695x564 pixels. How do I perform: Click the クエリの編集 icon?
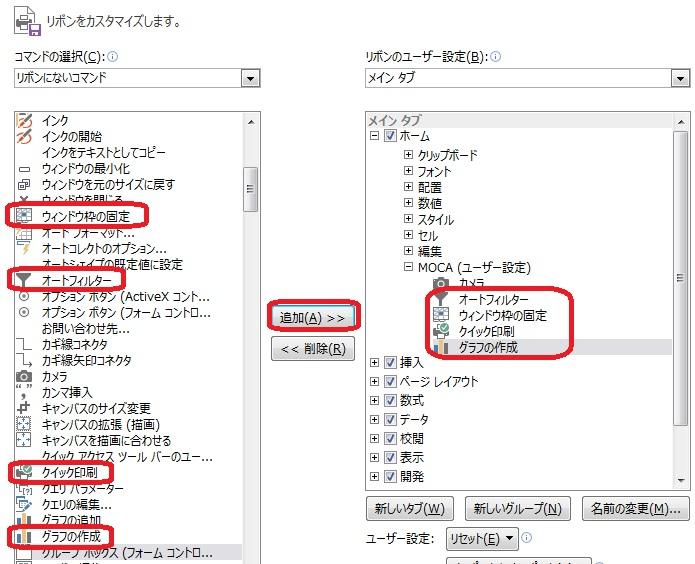(24, 504)
